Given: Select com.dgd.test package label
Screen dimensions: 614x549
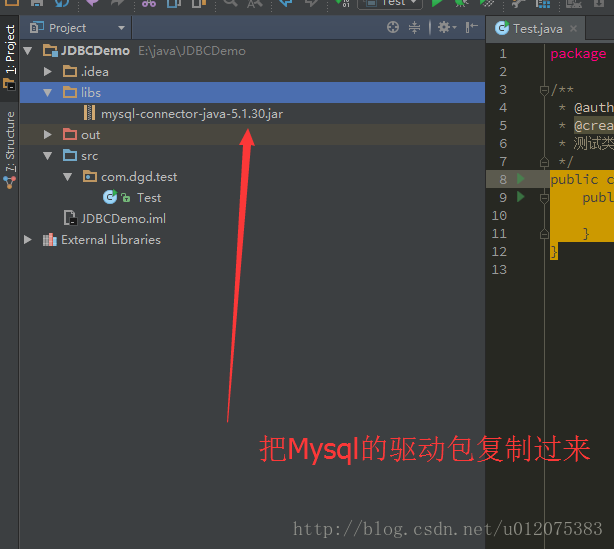Looking at the screenshot, I should (139, 177).
